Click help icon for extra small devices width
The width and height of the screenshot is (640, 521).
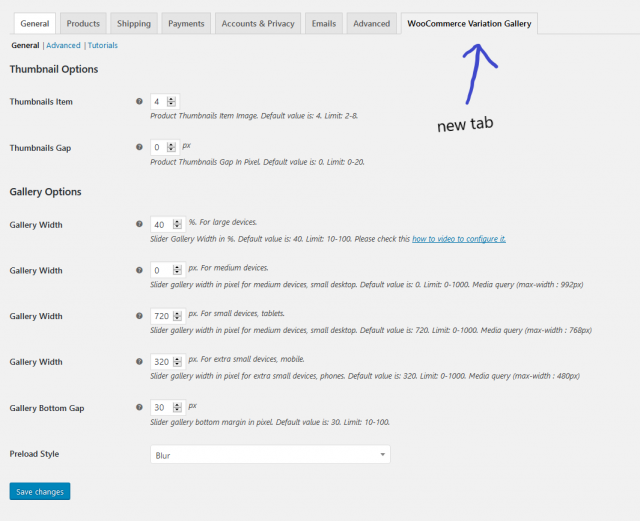[x=139, y=362]
